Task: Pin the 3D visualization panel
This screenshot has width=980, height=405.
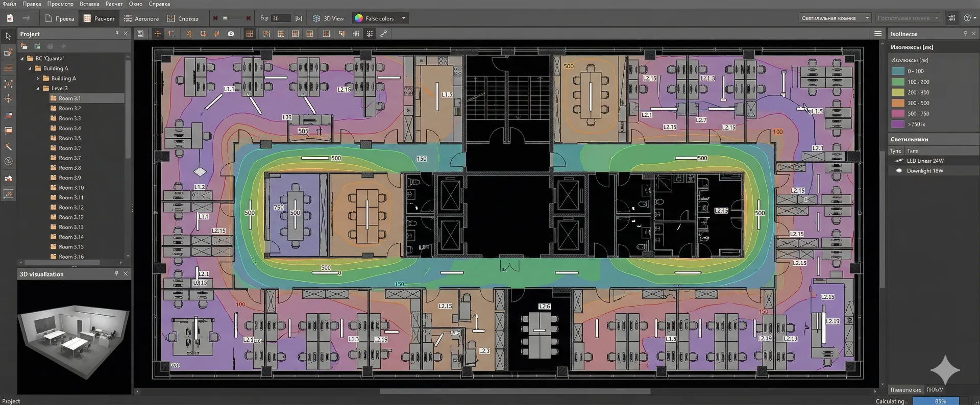Action: (117, 274)
